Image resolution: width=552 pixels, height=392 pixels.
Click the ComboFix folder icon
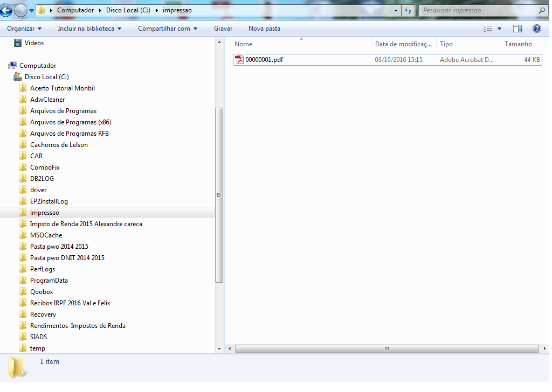click(23, 167)
